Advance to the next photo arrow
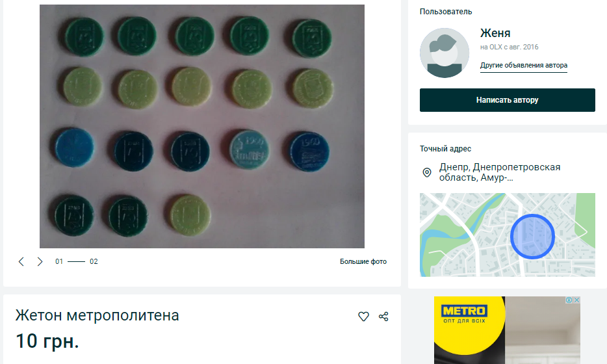 tap(40, 261)
